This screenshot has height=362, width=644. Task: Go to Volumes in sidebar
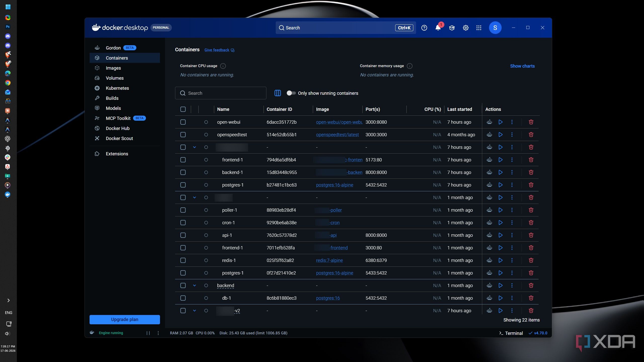tap(125, 78)
